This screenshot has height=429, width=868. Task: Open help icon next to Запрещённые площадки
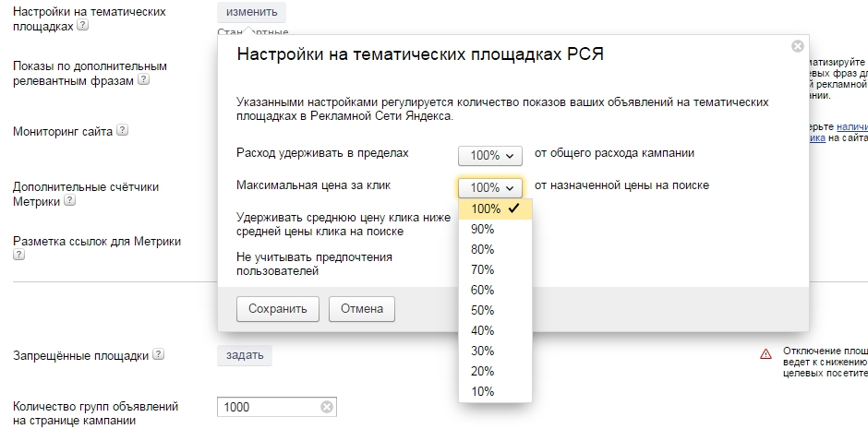[x=158, y=354]
